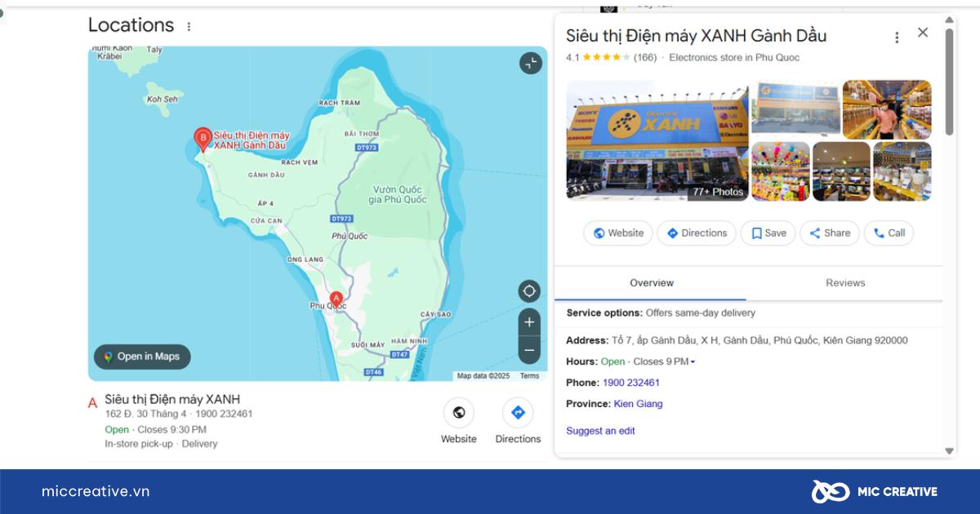Image resolution: width=980 pixels, height=514 pixels.
Task: Dial phone number 1900 232461 link
Action: click(x=631, y=383)
